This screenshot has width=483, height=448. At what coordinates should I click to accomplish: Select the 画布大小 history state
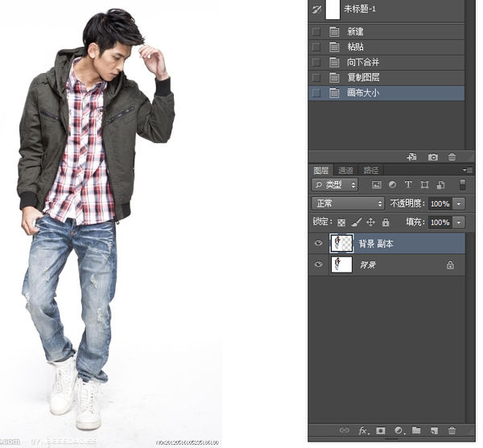(386, 93)
